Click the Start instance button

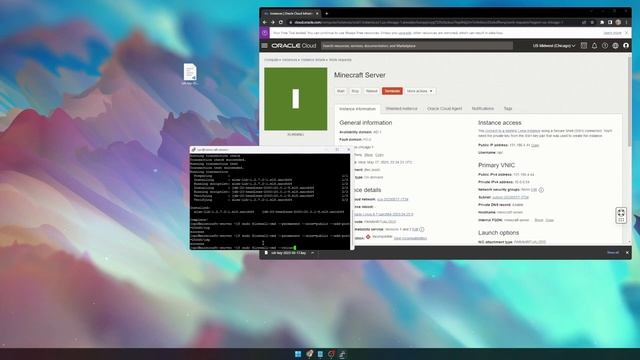(x=341, y=91)
